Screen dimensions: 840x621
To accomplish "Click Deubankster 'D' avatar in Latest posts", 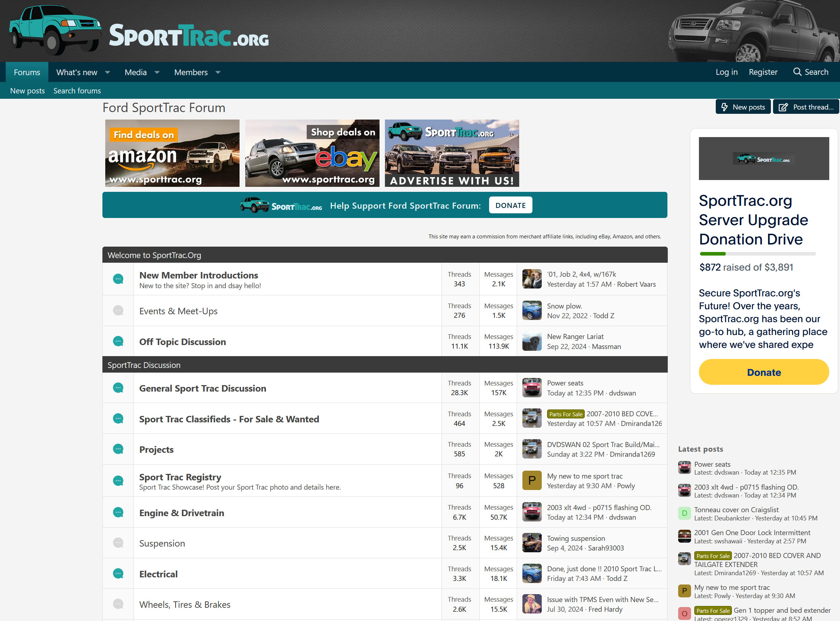I will (684, 514).
